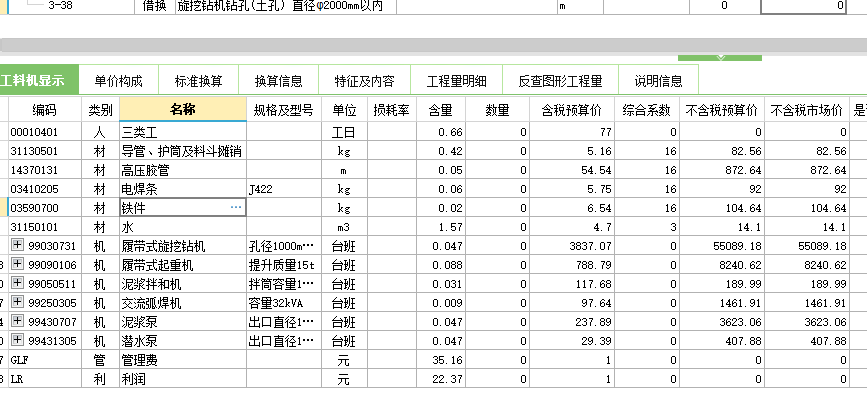The image size is (867, 393).
Task: Select the 872.64 不含税市场价 cell for 高压胶管
Action: pyautogui.click(x=807, y=170)
